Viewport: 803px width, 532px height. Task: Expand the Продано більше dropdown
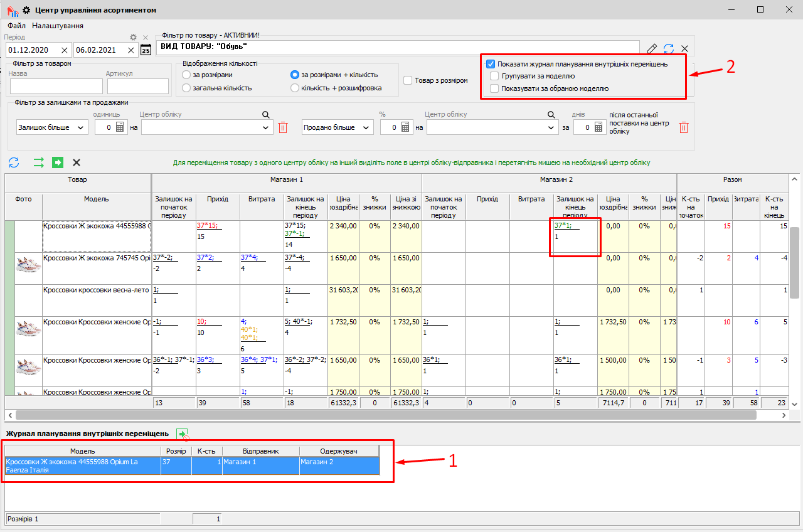338,127
